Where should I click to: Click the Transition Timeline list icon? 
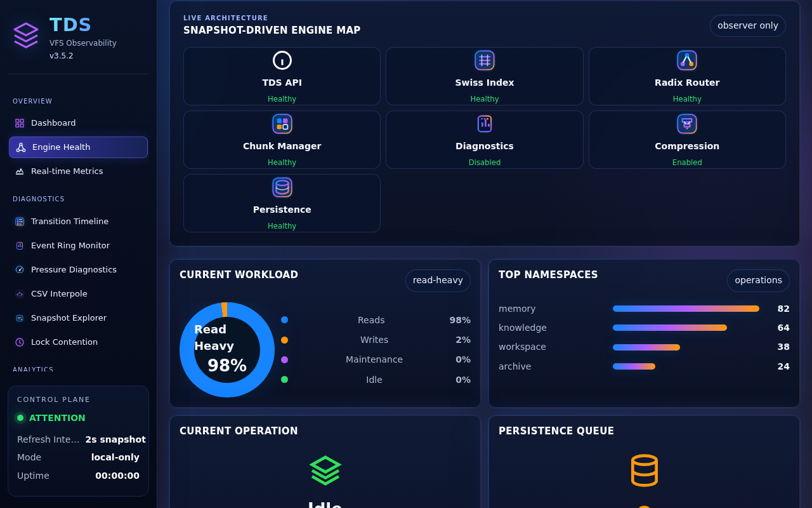point(20,222)
